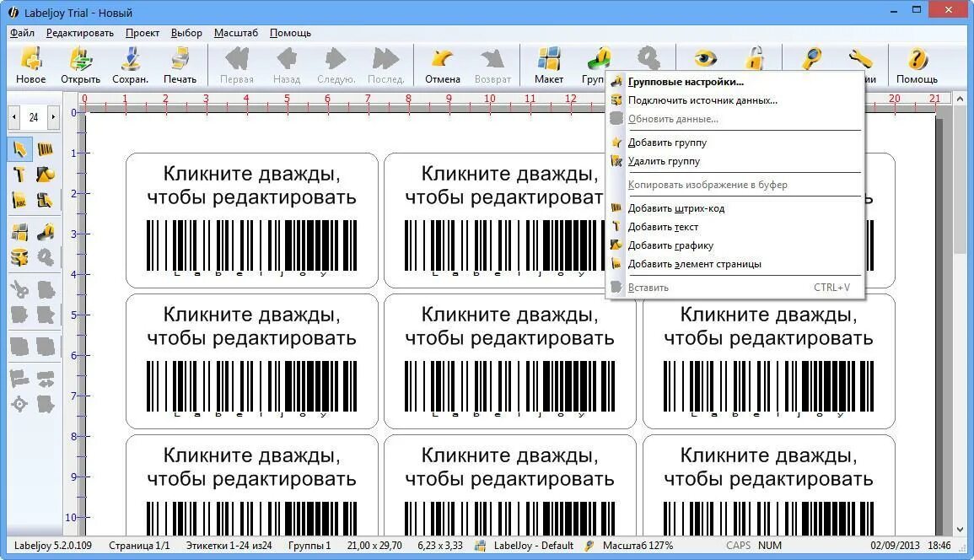Image resolution: width=974 pixels, height=560 pixels.
Task: Choose Добавить группу in the menu
Action: point(735,143)
